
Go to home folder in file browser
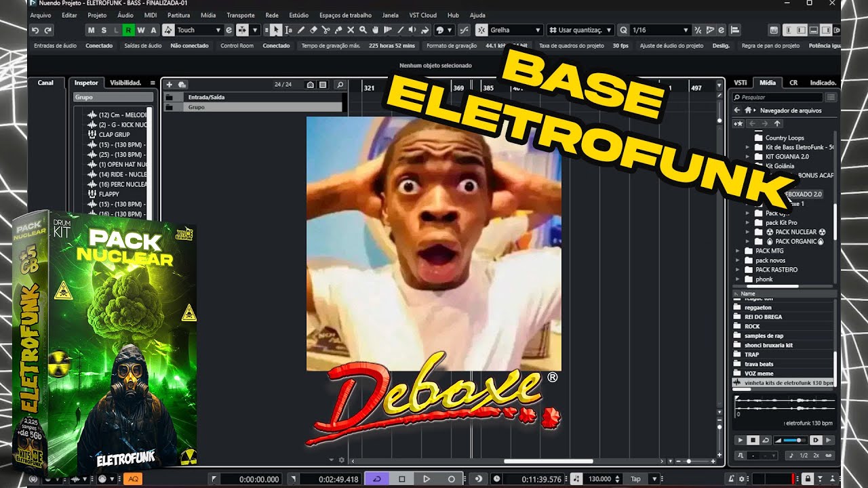(748, 110)
